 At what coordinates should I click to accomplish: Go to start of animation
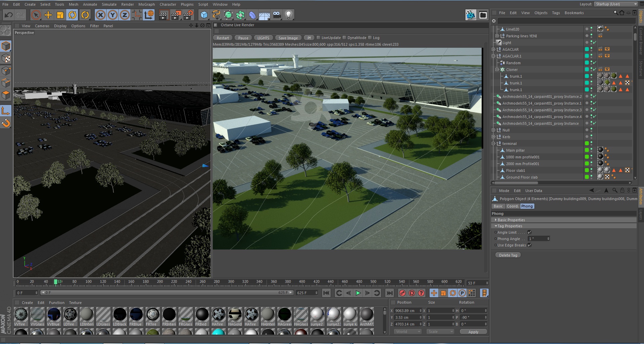[x=326, y=293]
